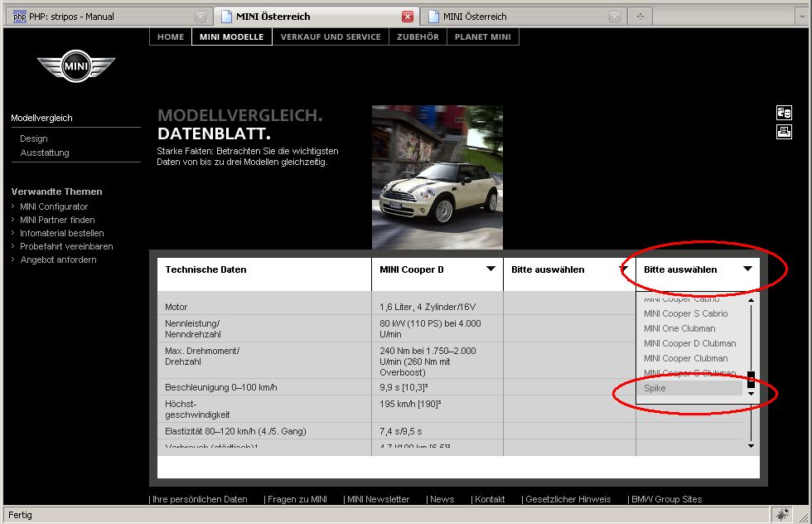Screen dimensions: 812x524
Task: Open the middle Bitte auswählen dropdown
Action: point(623,269)
